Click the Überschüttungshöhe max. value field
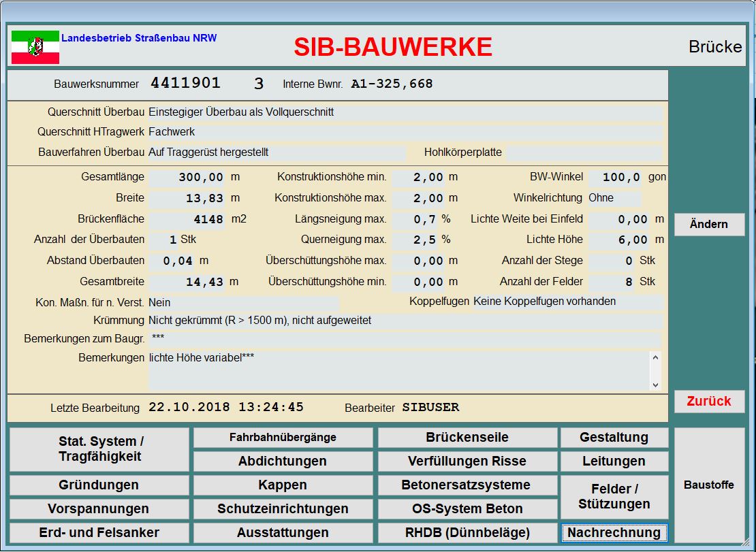 (x=418, y=261)
